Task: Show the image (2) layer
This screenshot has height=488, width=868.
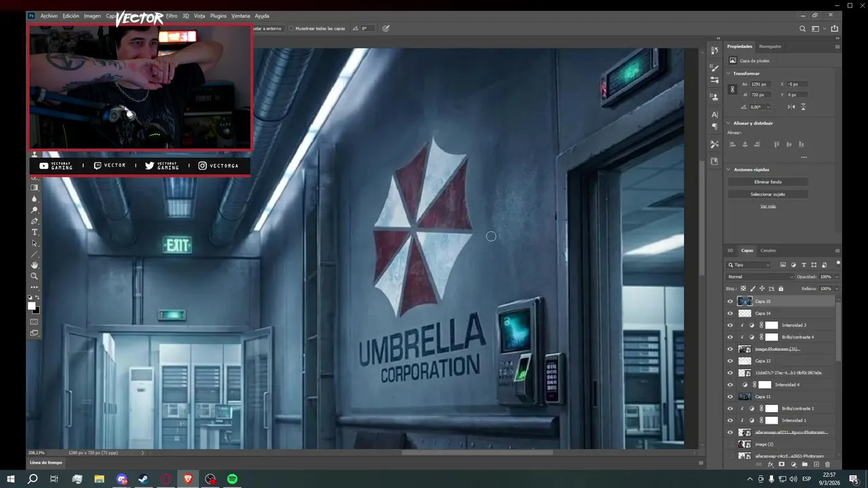Action: (x=730, y=444)
